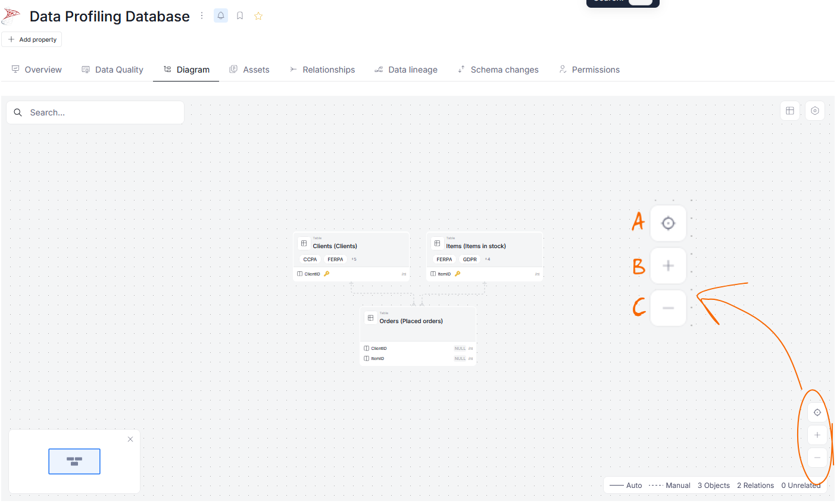Center the diagram with the small target button
The image size is (840, 504).
click(817, 412)
